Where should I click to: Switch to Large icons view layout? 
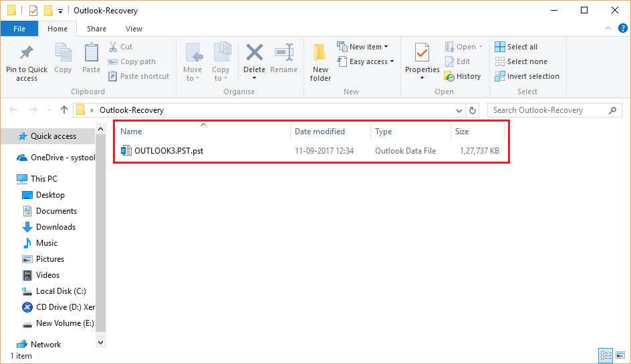(x=620, y=355)
